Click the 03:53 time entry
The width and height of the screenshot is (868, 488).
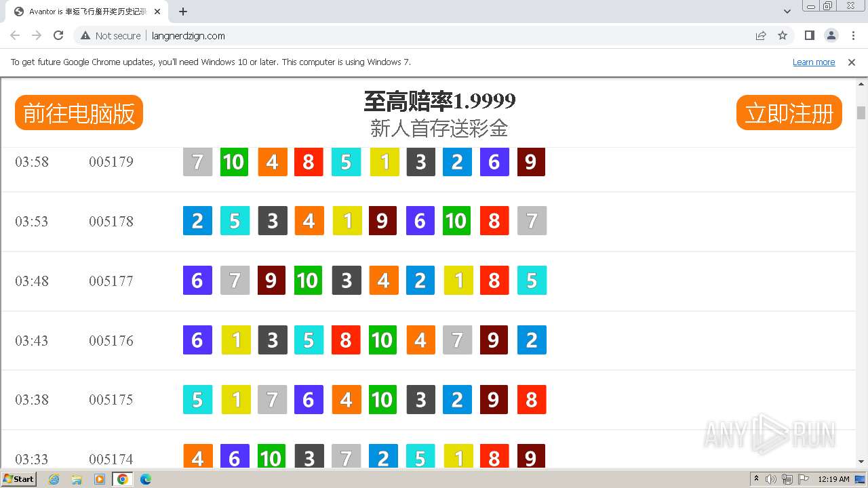pyautogui.click(x=32, y=222)
